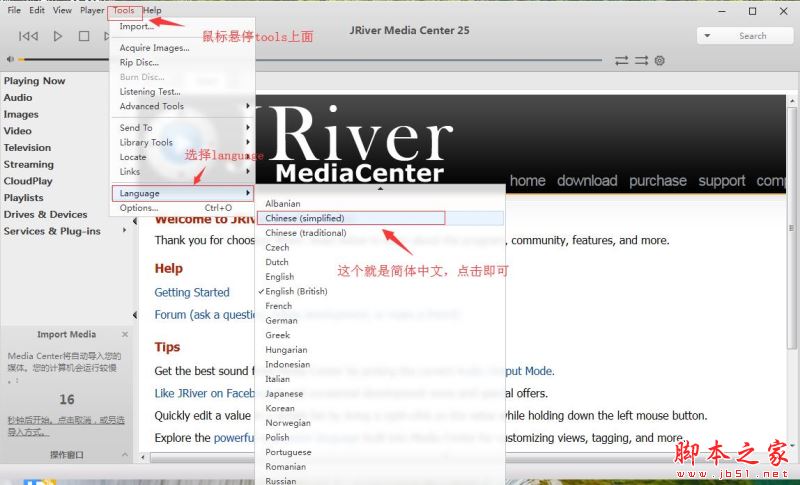Image resolution: width=800 pixels, height=485 pixels.
Task: Select Rip Disc... menu entry
Action: (183, 63)
